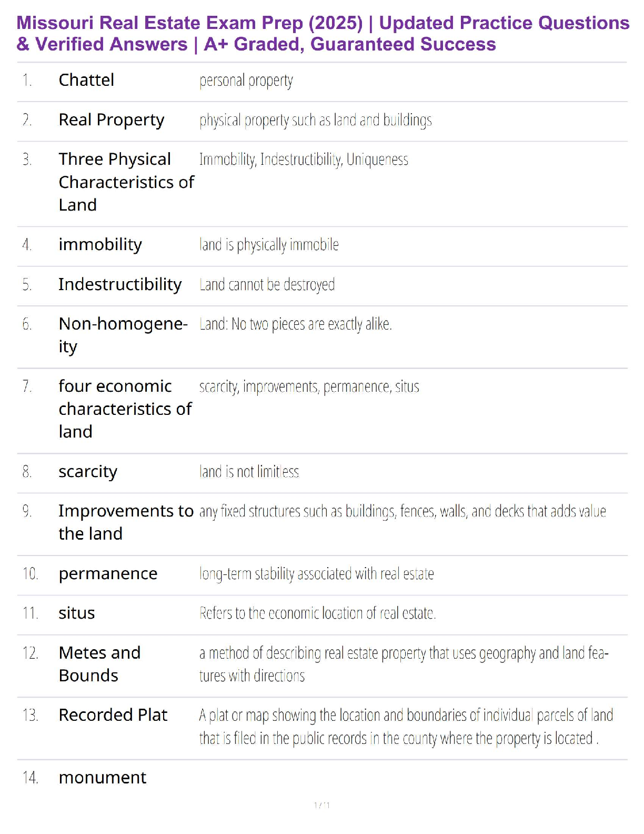Click 'four economic characteristics of land' term
The height and width of the screenshot is (834, 644).
[x=125, y=409]
